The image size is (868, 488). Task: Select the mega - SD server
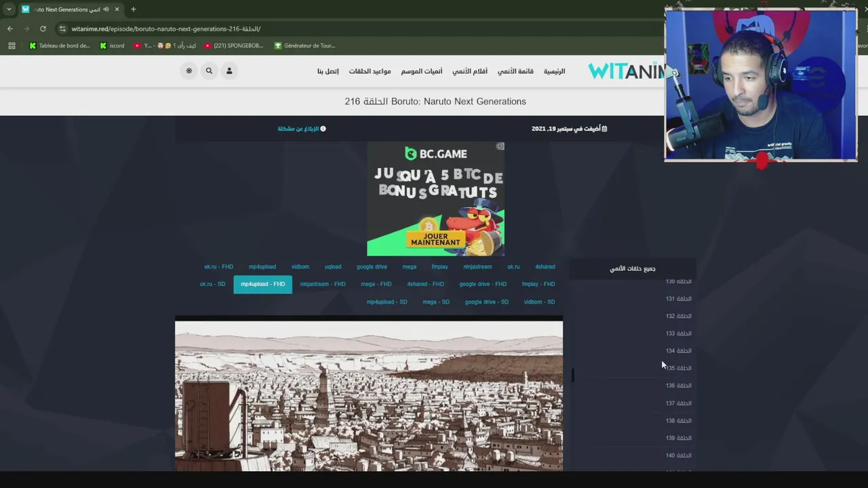(436, 302)
